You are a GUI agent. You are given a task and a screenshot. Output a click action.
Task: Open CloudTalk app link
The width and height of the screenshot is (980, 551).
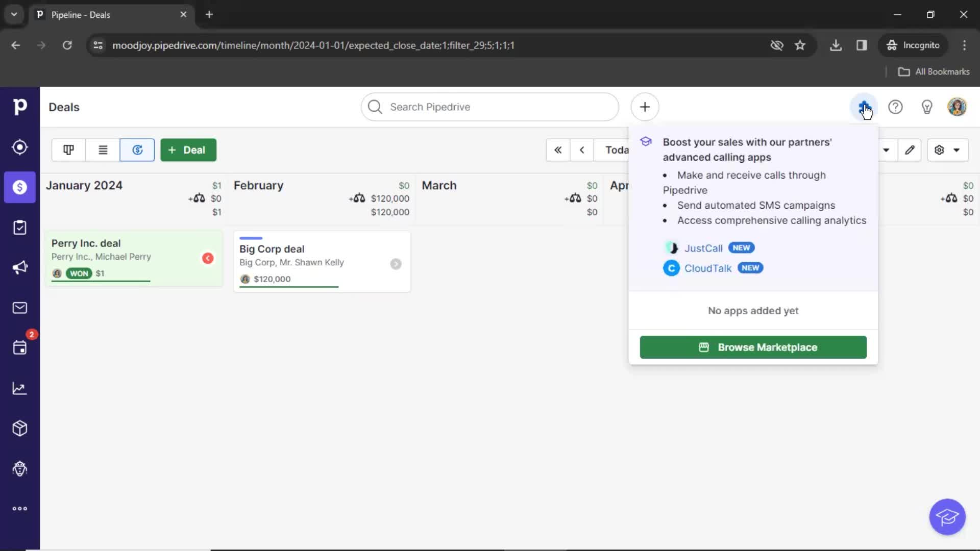(x=708, y=268)
